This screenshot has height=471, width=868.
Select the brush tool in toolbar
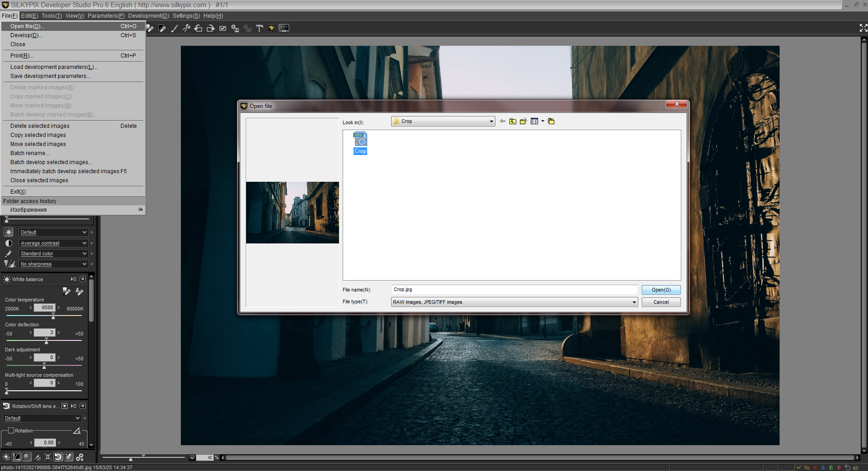point(174,28)
